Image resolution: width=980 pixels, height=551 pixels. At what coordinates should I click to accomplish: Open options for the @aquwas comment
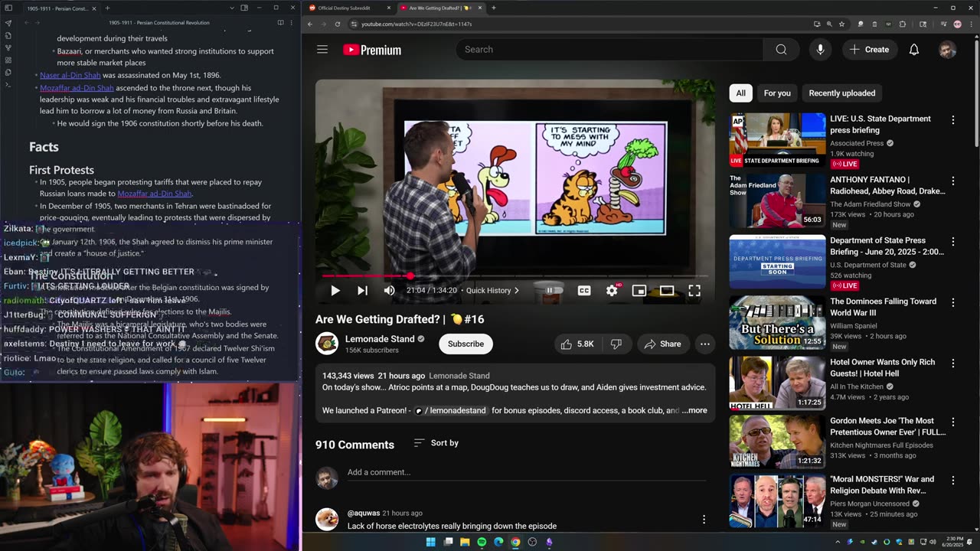click(704, 520)
